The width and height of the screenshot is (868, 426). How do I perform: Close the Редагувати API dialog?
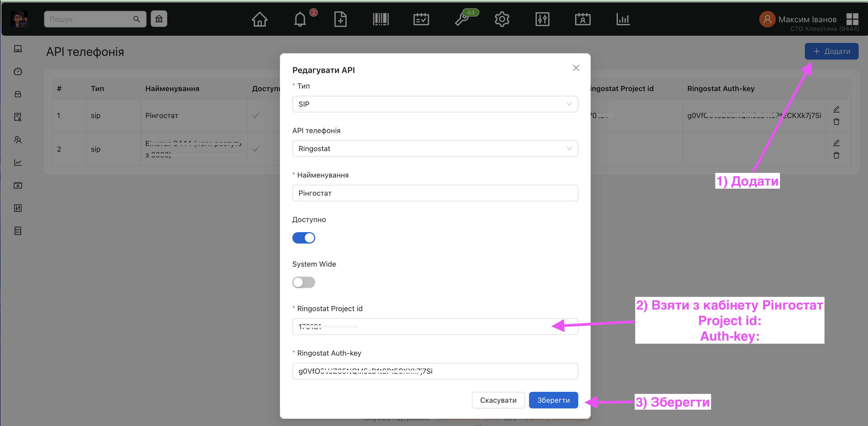576,68
